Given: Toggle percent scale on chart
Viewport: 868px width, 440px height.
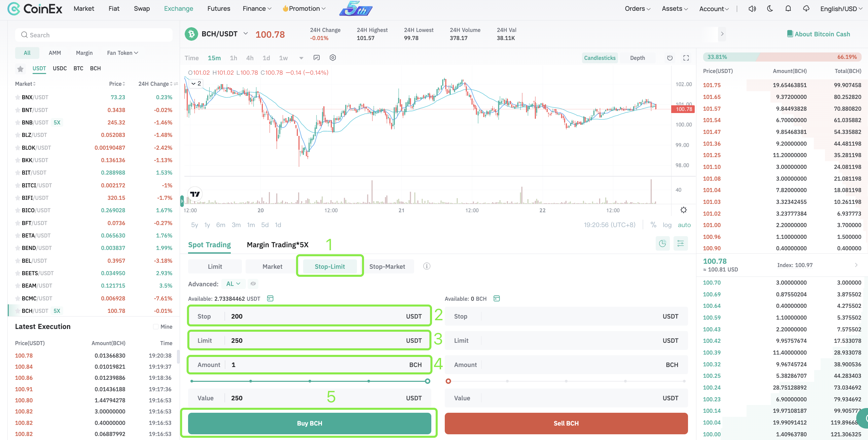Looking at the screenshot, I should click(x=653, y=225).
